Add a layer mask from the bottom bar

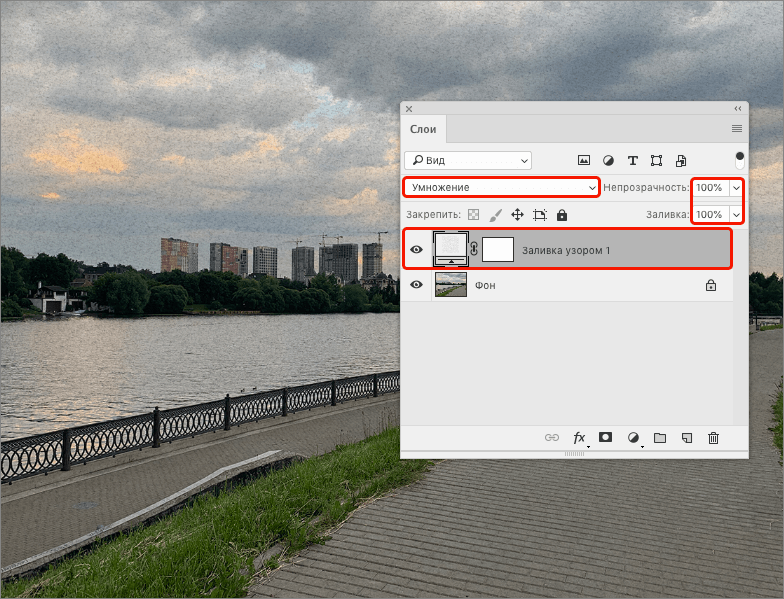click(606, 438)
